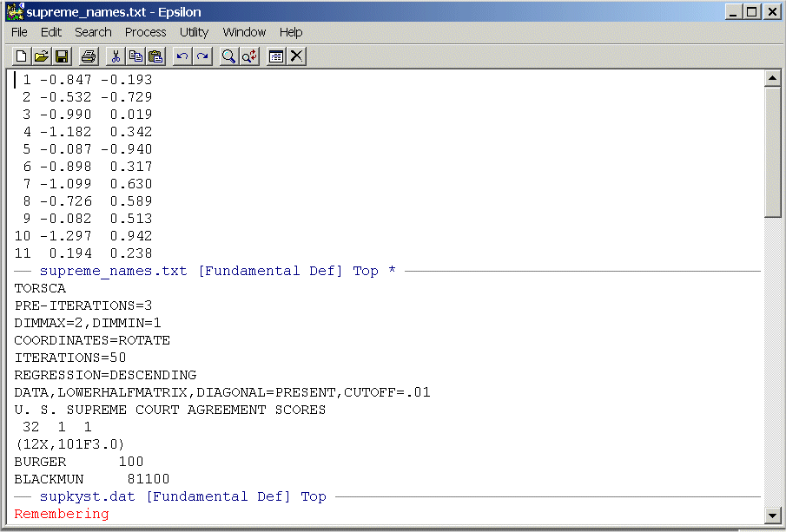Viewport: 786px width, 532px height.
Task: Open search and replace toolbar icon
Action: coord(249,56)
